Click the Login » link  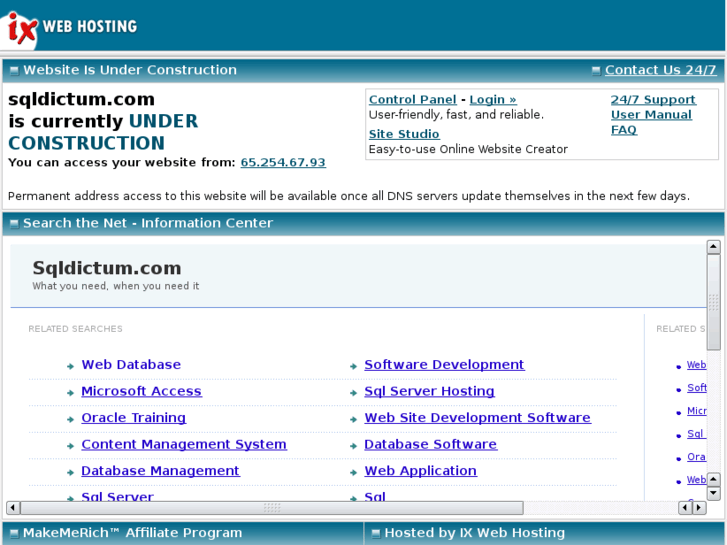(492, 100)
